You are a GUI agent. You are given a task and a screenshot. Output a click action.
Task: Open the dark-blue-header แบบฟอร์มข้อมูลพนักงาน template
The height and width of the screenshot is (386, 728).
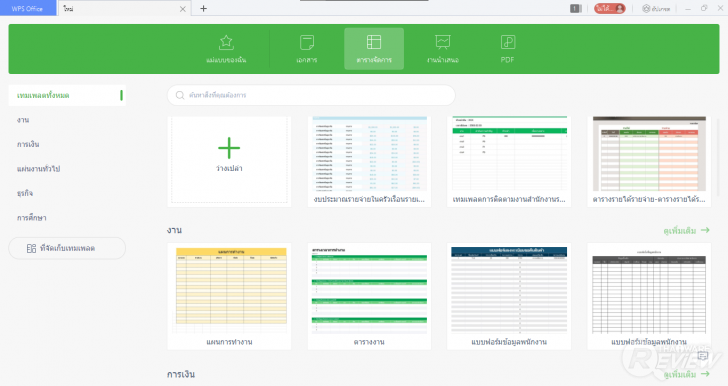(509, 290)
